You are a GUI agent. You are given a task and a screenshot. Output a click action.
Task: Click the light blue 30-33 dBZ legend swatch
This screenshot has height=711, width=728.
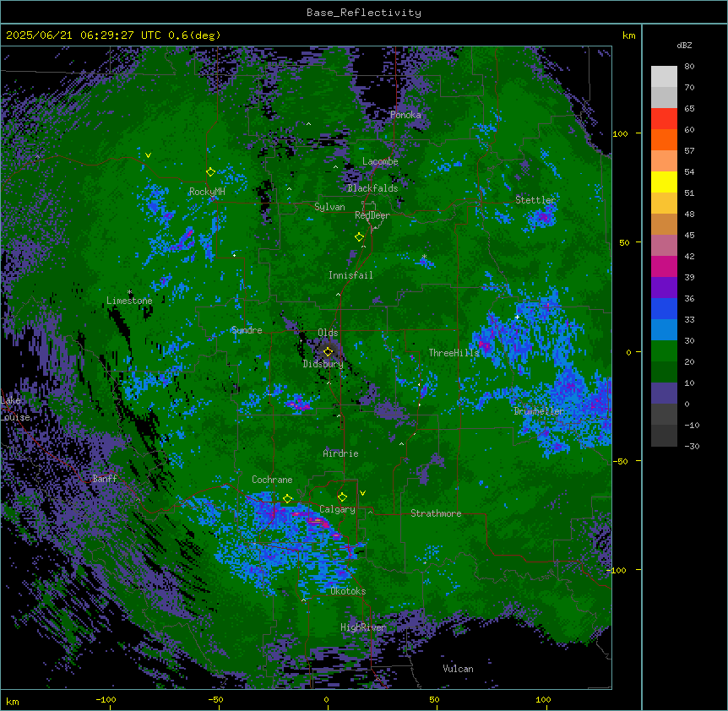[664, 330]
